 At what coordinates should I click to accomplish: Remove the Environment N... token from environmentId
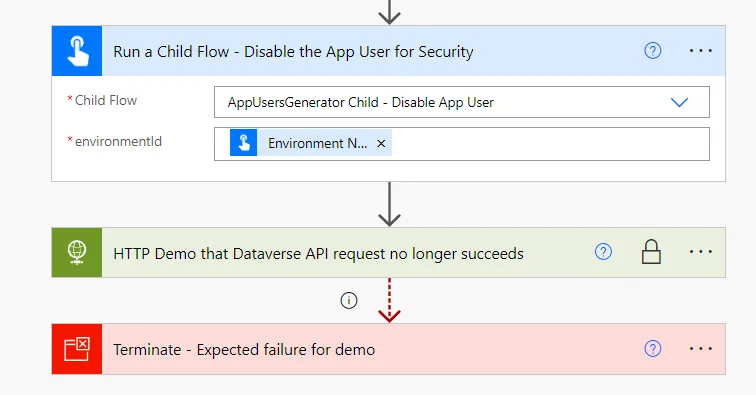click(381, 143)
